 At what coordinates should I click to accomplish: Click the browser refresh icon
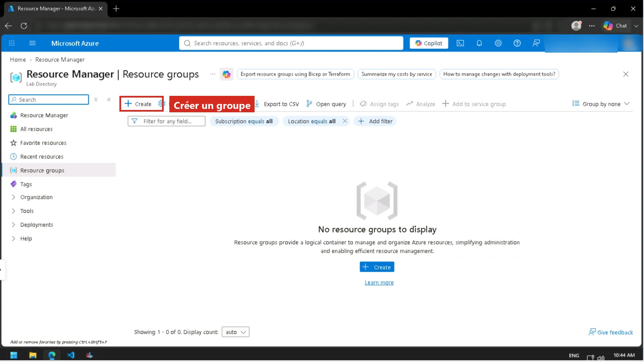[24, 26]
